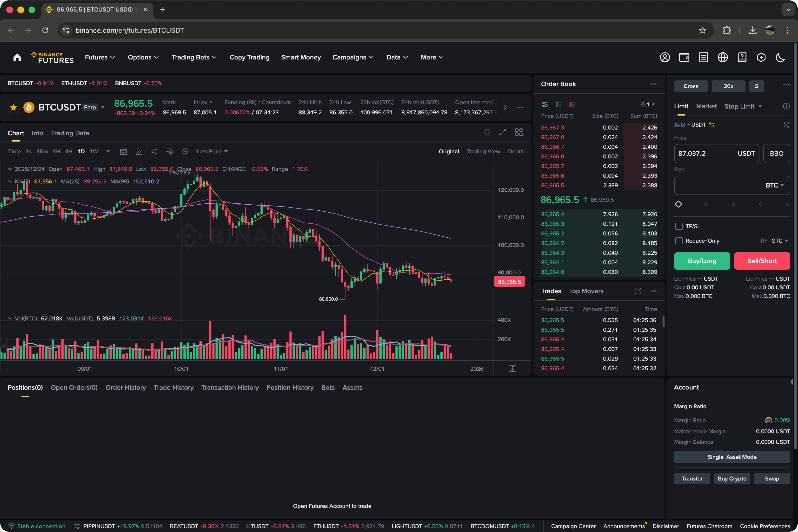Show both bids and asks order book view
798x532 pixels.
pyautogui.click(x=545, y=104)
